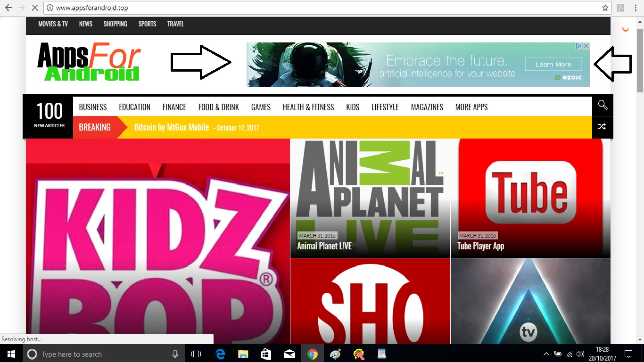Open the Animal Planet L!VE article title

click(324, 246)
